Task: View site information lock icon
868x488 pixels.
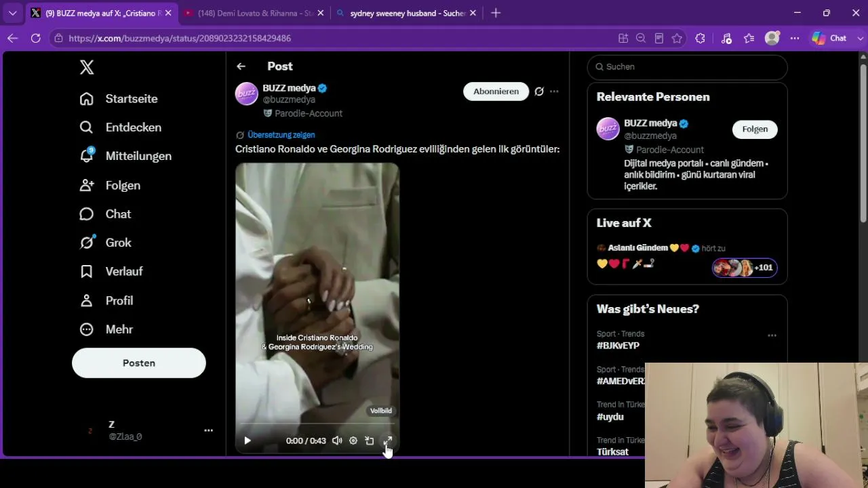Action: [x=59, y=39]
